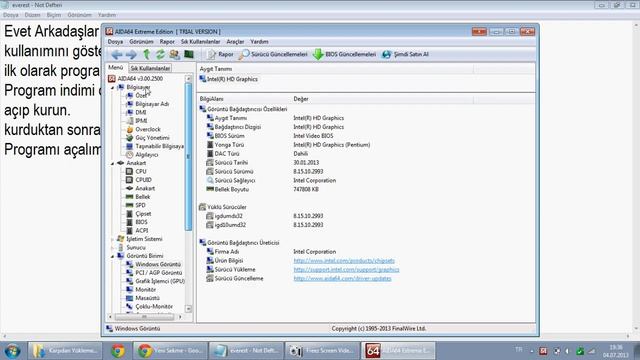Click the Back arrow in AIDA64 toolbar
Image resolution: width=640 pixels, height=360 pixels.
click(117, 54)
